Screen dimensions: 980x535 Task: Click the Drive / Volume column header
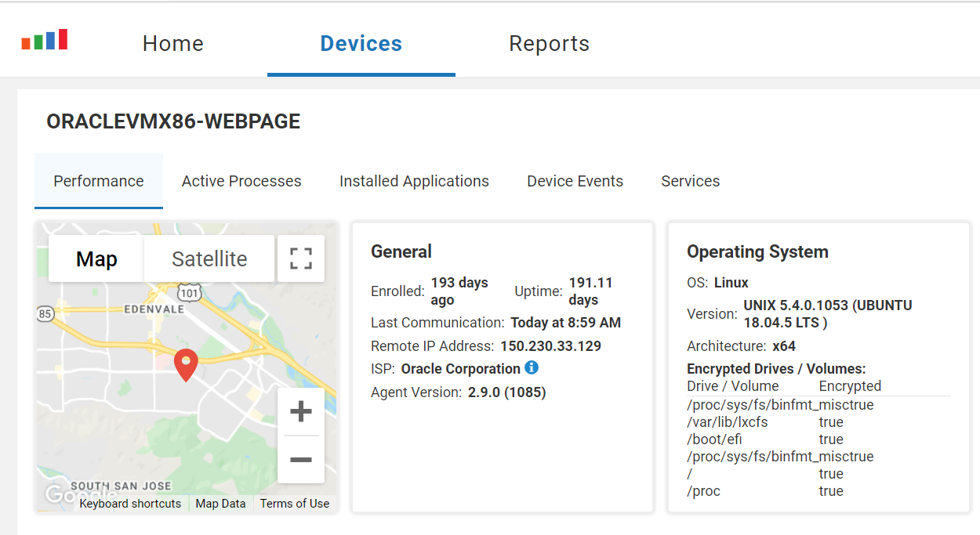click(x=733, y=386)
